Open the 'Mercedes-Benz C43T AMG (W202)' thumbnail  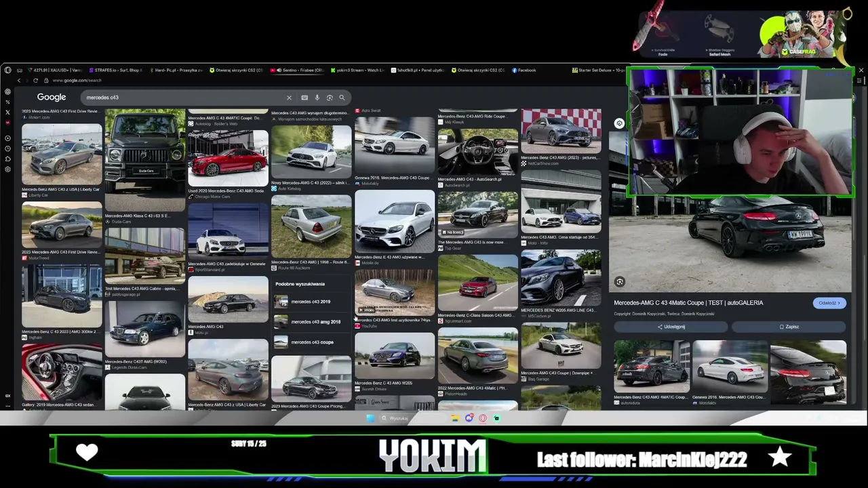point(144,329)
